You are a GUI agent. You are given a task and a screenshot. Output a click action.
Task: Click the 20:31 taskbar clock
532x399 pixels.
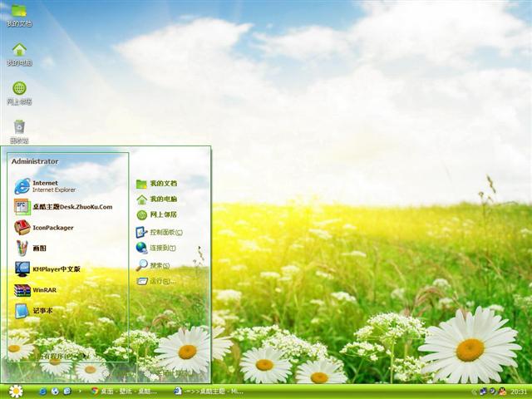pos(519,392)
